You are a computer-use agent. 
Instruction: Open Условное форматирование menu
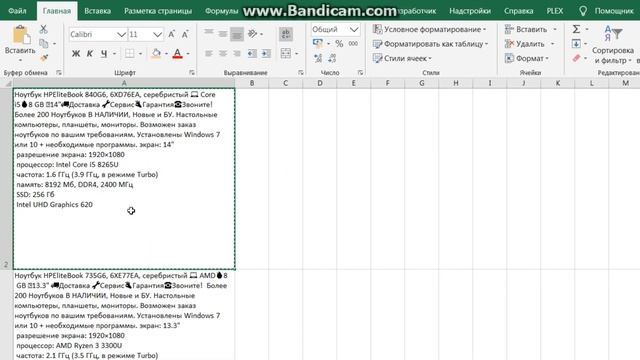point(429,29)
